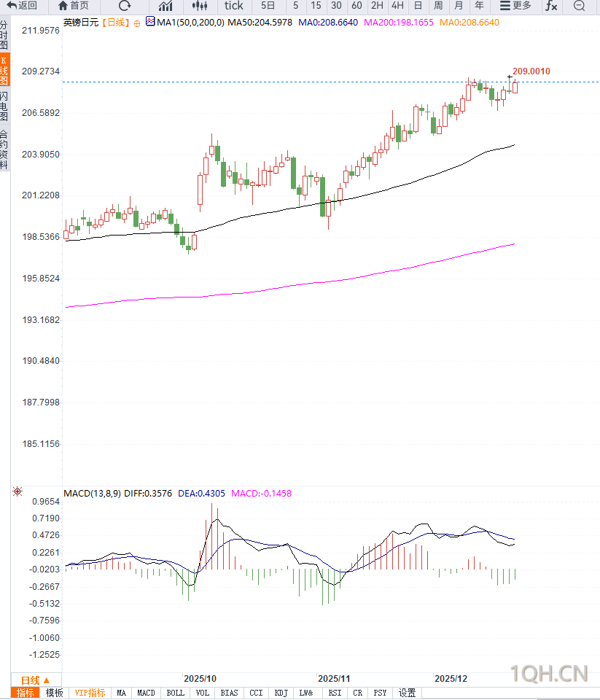Apply the BOLL indicator
Screen dimensions: 600x700
click(176, 693)
